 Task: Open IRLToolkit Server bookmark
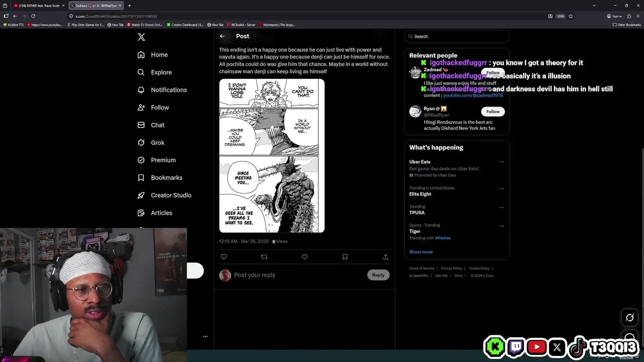point(242,25)
